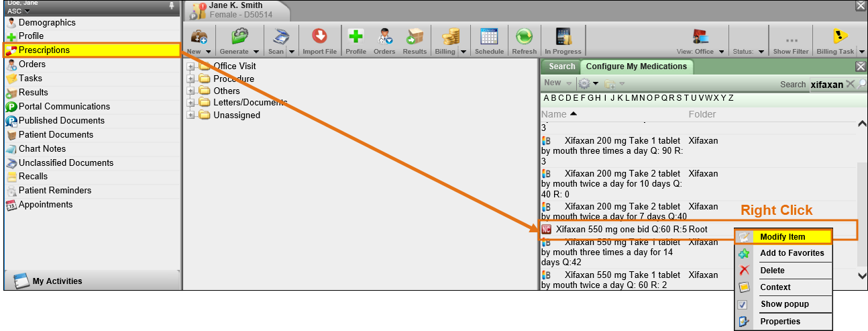Image resolution: width=868 pixels, height=331 pixels.
Task: Switch to the Search tab
Action: [561, 66]
